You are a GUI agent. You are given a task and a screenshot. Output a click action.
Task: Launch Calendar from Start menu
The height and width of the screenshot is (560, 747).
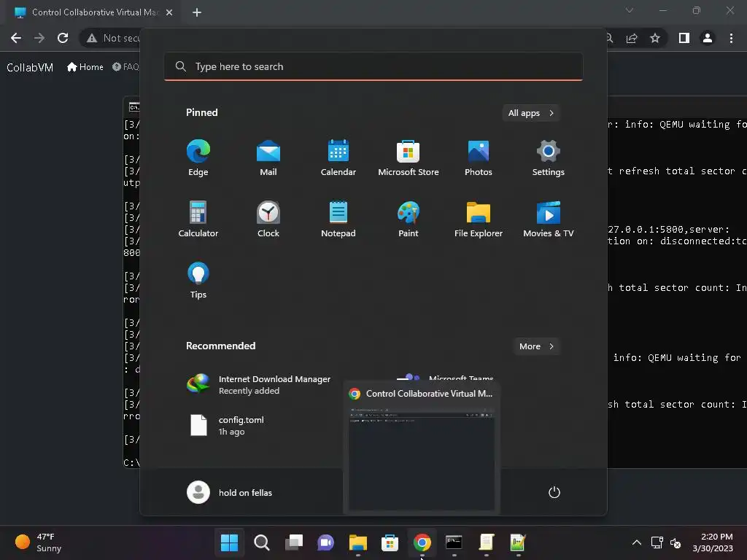point(338,158)
